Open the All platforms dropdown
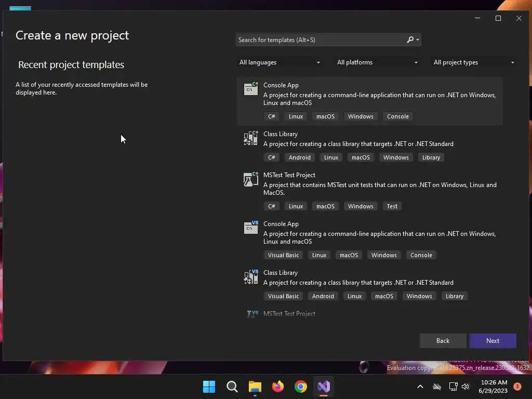The height and width of the screenshot is (399, 532). [x=377, y=62]
